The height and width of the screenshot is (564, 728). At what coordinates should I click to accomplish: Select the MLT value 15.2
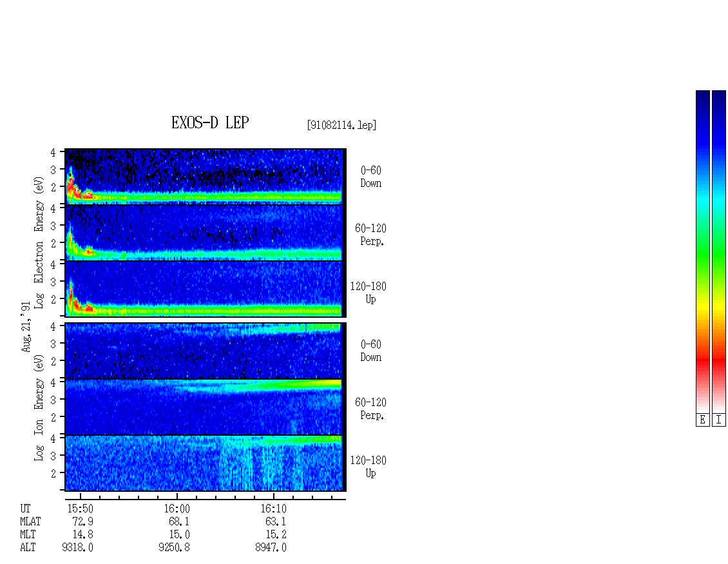(x=276, y=535)
